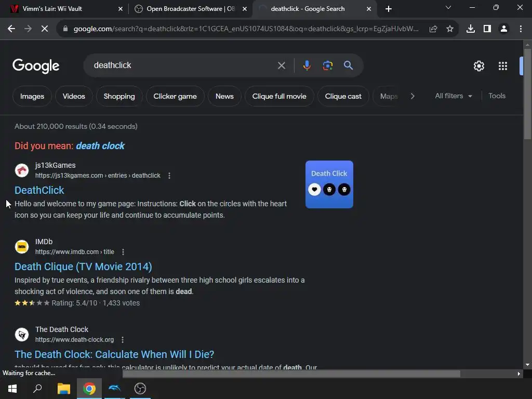Open more options for IMDb result
This screenshot has height=399, width=532.
click(x=123, y=252)
